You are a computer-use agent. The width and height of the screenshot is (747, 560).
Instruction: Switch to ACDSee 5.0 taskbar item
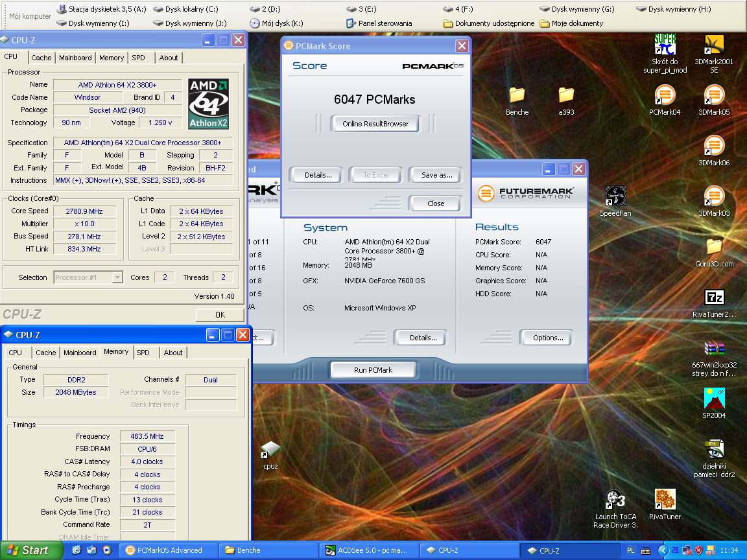pos(368,550)
